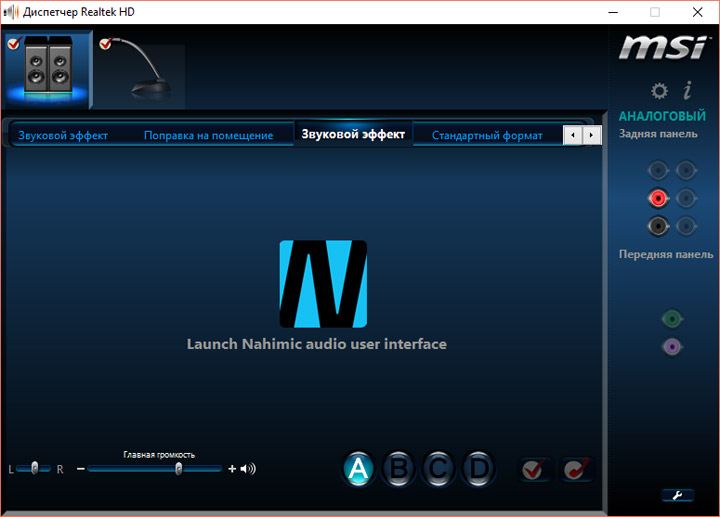Click the red rear panel jack

[x=658, y=198]
